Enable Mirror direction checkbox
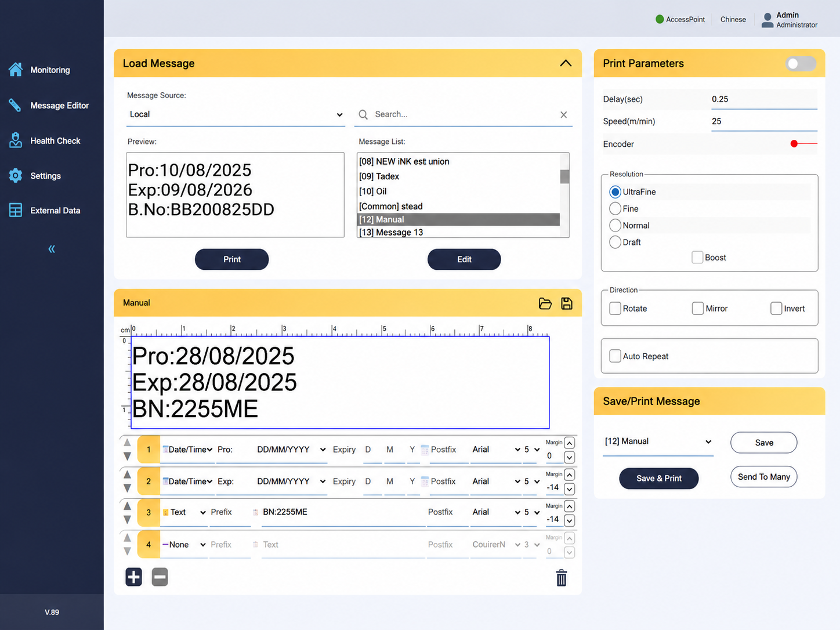Viewport: 840px width, 630px height. point(698,309)
